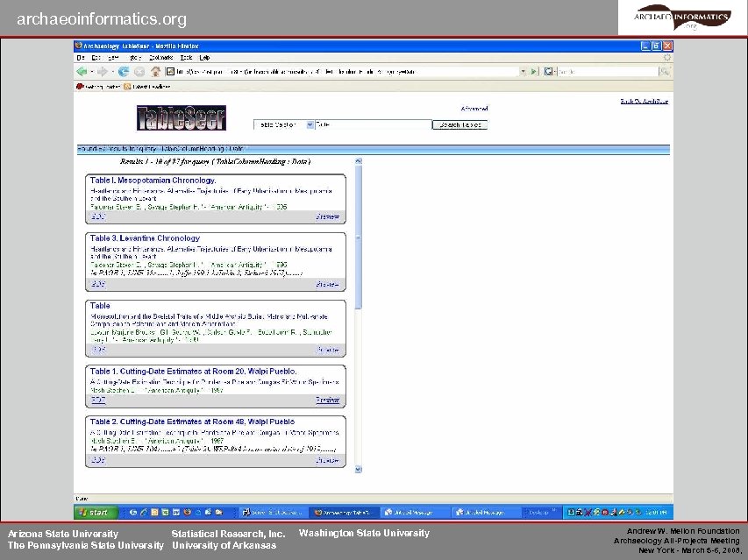The width and height of the screenshot is (748, 560).
Task: Switch to the Archaeology TableSeer taskbar button
Action: coord(345,513)
